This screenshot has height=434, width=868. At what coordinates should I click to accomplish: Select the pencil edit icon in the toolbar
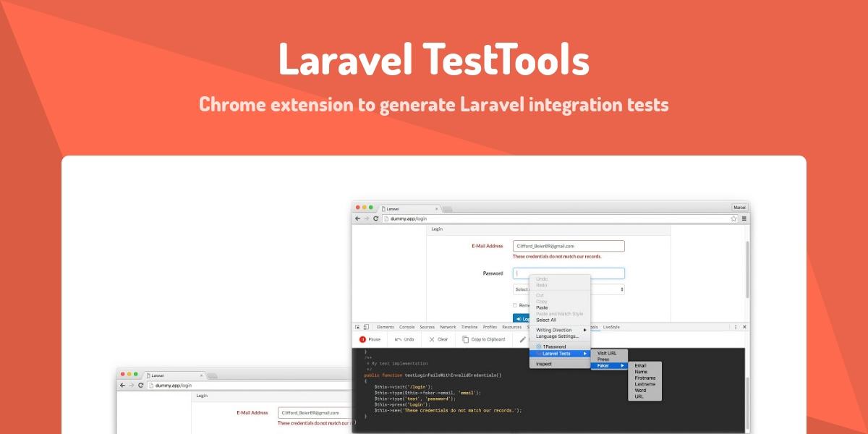(x=521, y=339)
